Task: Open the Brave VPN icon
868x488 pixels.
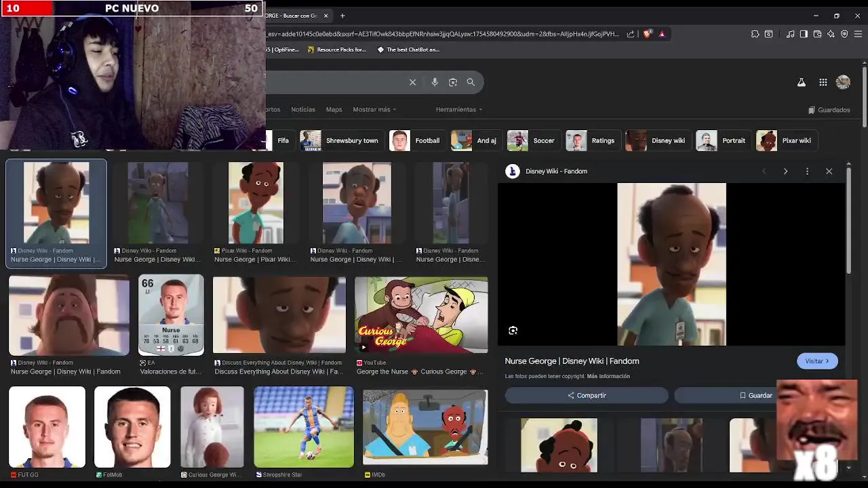Action: tap(844, 34)
